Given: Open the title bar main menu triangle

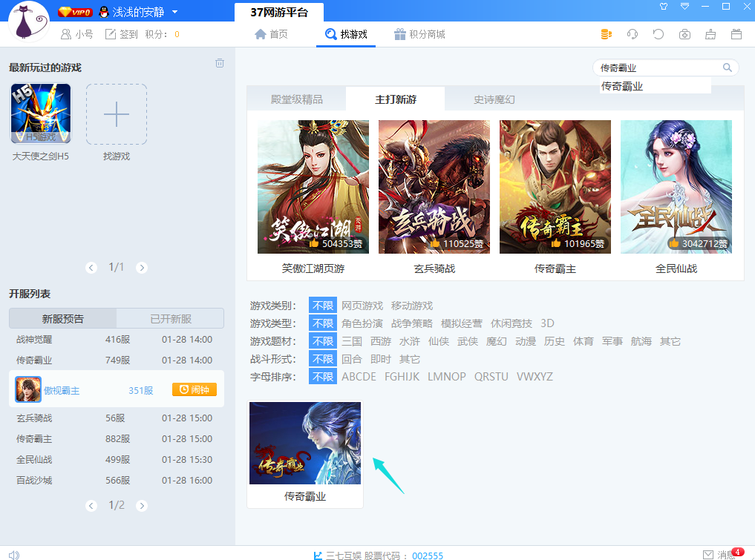Looking at the screenshot, I should (x=684, y=7).
